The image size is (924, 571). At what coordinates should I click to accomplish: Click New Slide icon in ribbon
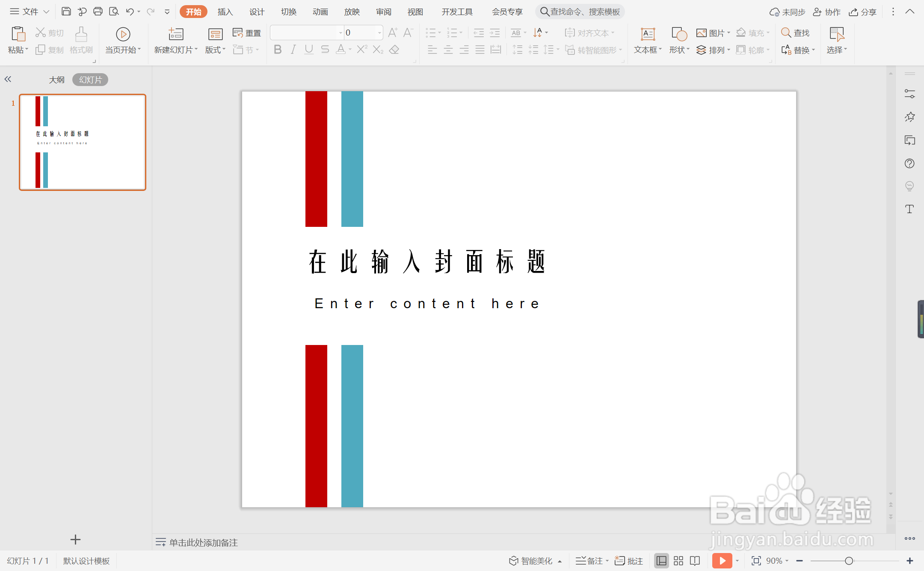(x=176, y=34)
